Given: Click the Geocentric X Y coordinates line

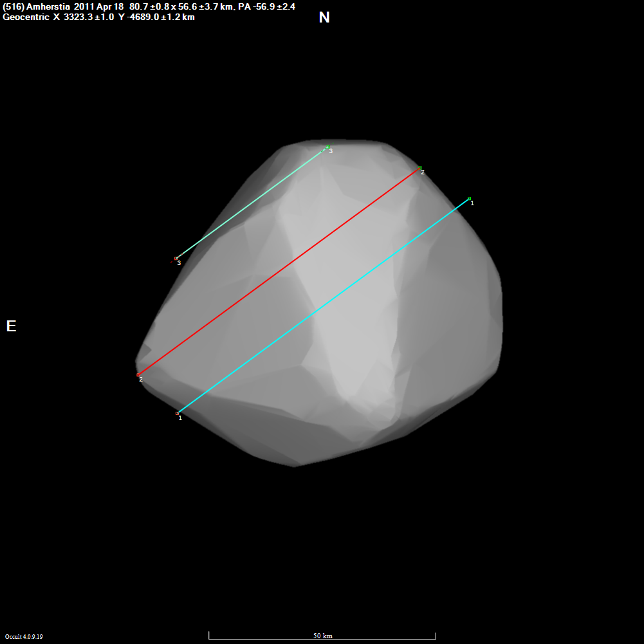Looking at the screenshot, I should click(98, 17).
